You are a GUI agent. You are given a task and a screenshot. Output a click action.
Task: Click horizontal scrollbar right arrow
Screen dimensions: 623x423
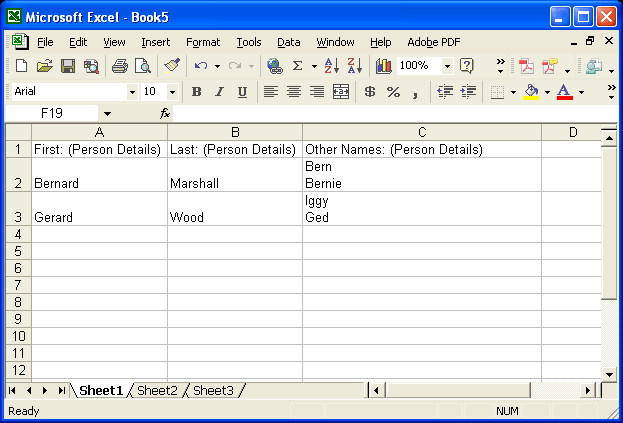pyautogui.click(x=588, y=390)
